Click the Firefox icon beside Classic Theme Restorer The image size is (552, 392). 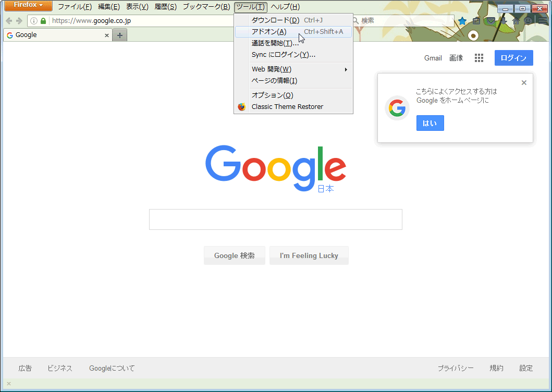pyautogui.click(x=242, y=107)
